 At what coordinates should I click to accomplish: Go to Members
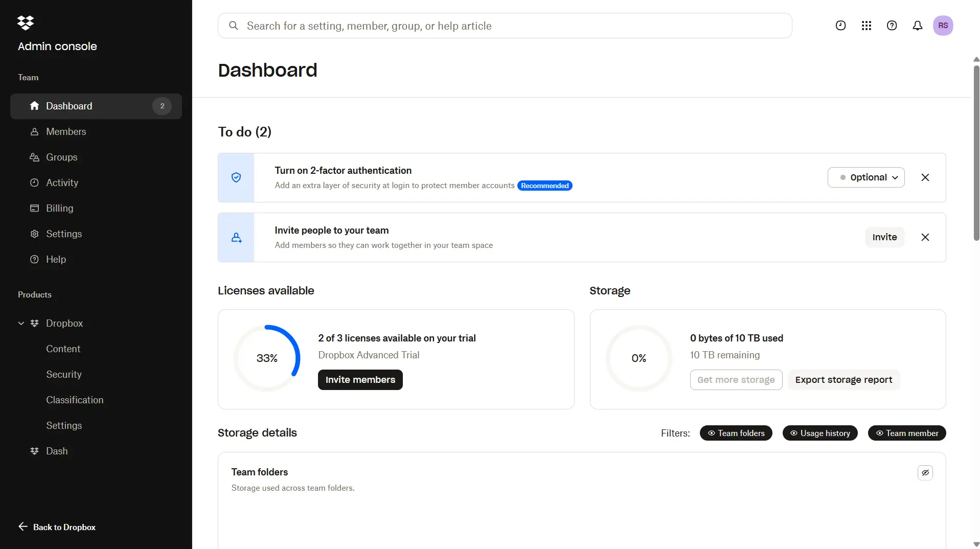coord(96,131)
